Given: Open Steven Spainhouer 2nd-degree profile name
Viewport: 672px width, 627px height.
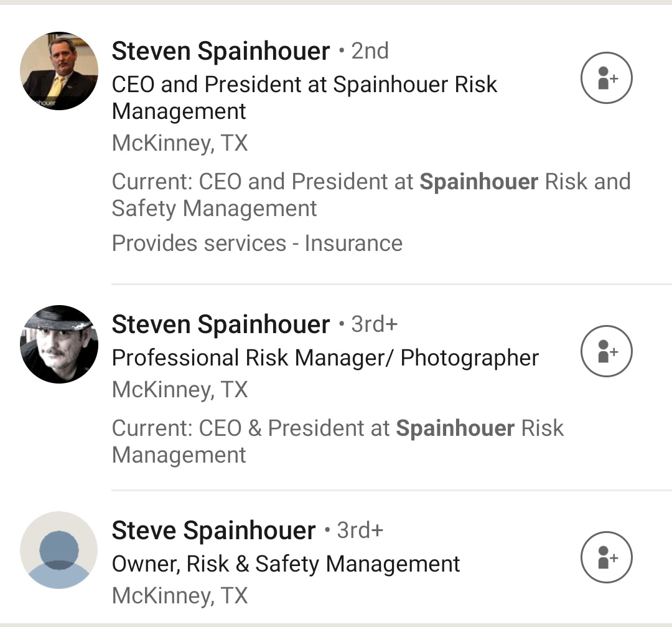Looking at the screenshot, I should pyautogui.click(x=221, y=51).
